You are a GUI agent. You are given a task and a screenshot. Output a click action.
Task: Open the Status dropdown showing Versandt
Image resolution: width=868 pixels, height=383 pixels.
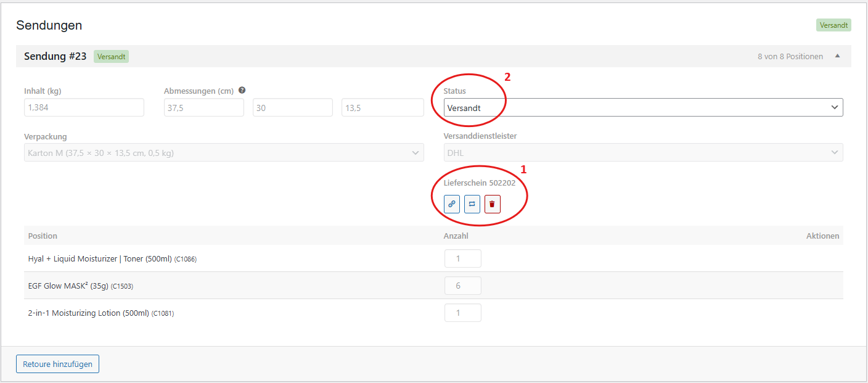pos(643,107)
